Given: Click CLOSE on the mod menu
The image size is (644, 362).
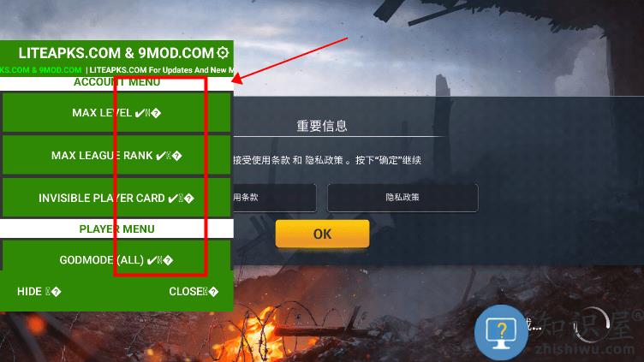Looking at the screenshot, I should (194, 292).
